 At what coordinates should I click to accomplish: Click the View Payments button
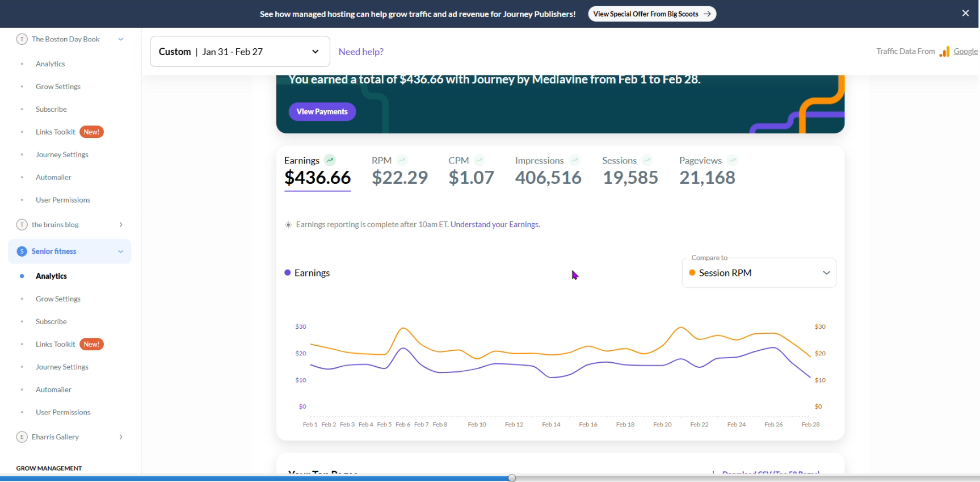click(322, 111)
